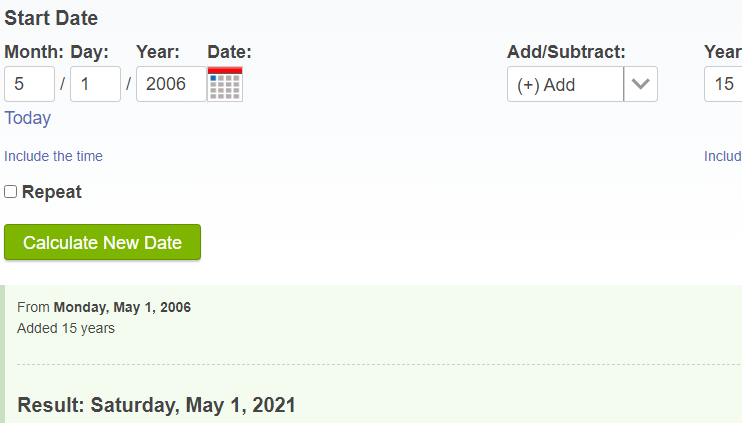This screenshot has height=423, width=742.
Task: Click the Month: field label
Action: point(34,52)
